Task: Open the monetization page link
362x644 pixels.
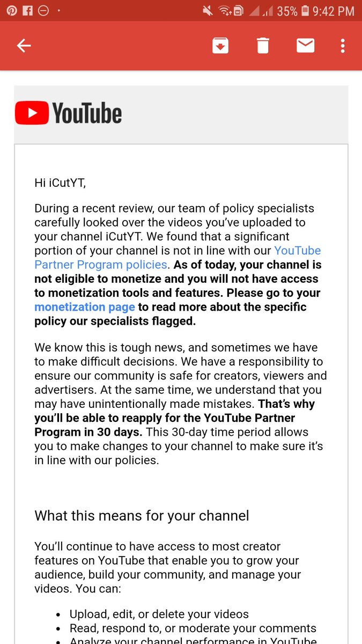Action: pos(85,307)
